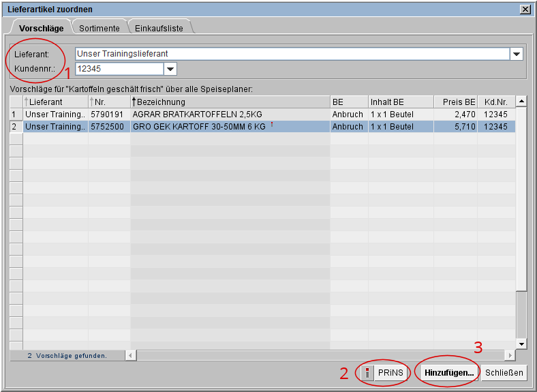Click Kd.Nr. 12345 cell in GRO GEK KARTOFF row
The width and height of the screenshot is (537, 392).
pos(497,127)
